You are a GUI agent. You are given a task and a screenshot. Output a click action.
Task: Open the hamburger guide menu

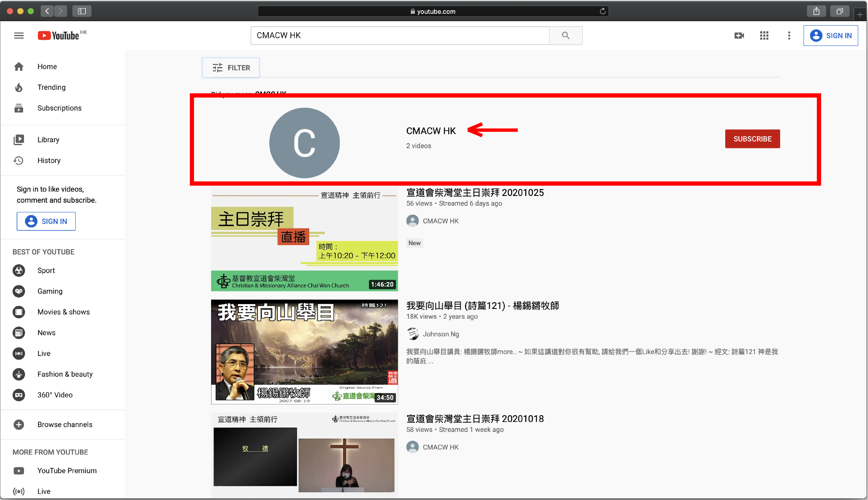click(19, 36)
